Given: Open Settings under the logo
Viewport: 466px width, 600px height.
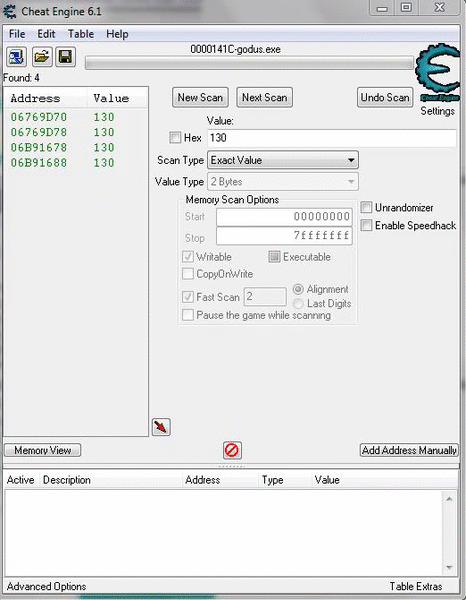Looking at the screenshot, I should click(x=437, y=111).
